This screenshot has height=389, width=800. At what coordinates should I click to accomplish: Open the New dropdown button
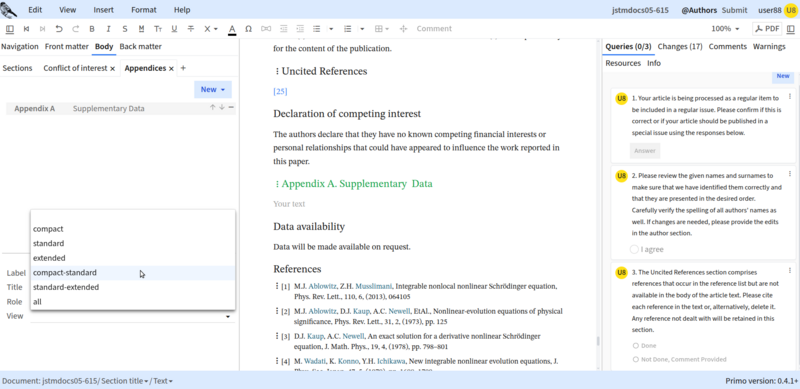pyautogui.click(x=213, y=89)
